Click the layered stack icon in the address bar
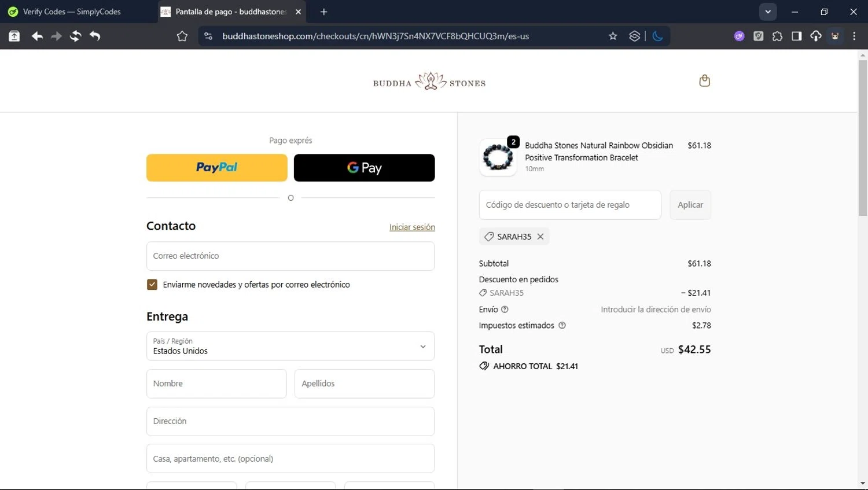The width and height of the screenshot is (868, 490). tap(635, 36)
